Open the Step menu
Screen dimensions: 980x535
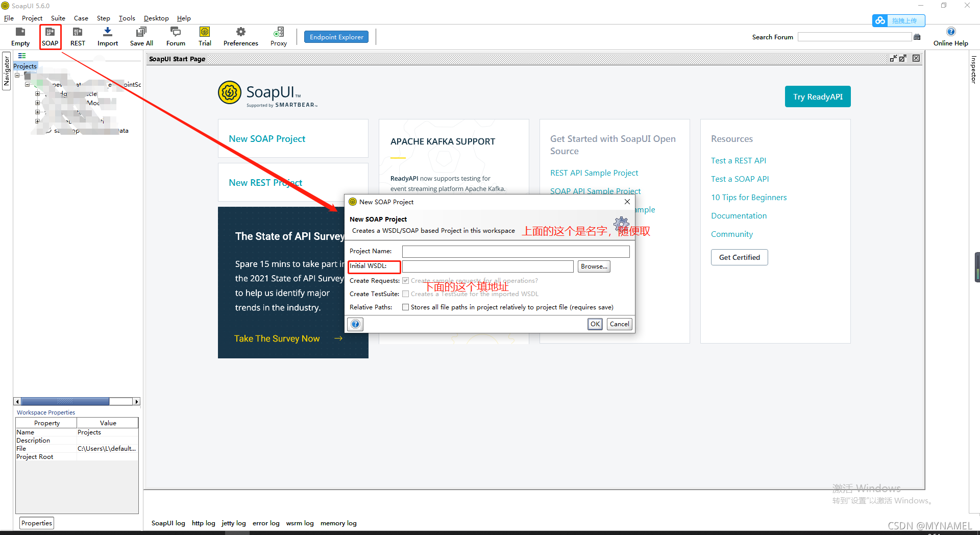tap(104, 18)
